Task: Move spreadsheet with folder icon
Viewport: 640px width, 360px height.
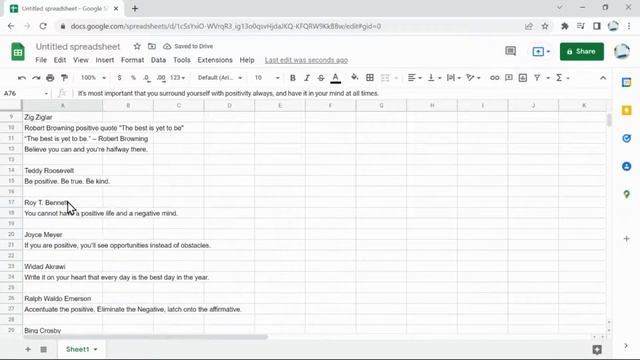Action: (152, 47)
